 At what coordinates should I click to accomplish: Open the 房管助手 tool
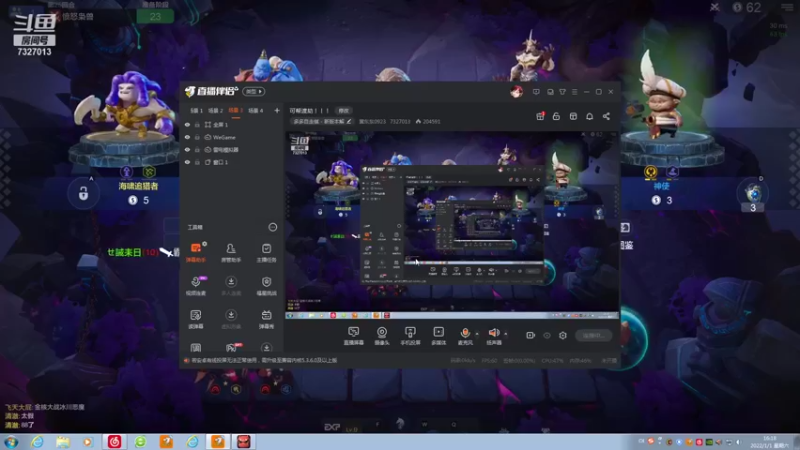pos(231,252)
